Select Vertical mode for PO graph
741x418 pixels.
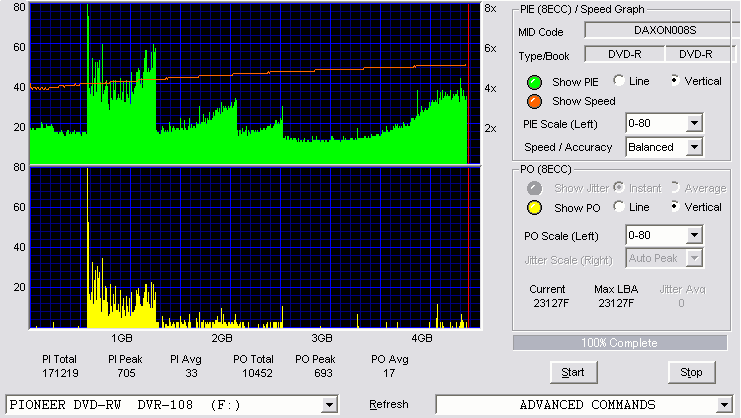(675, 206)
